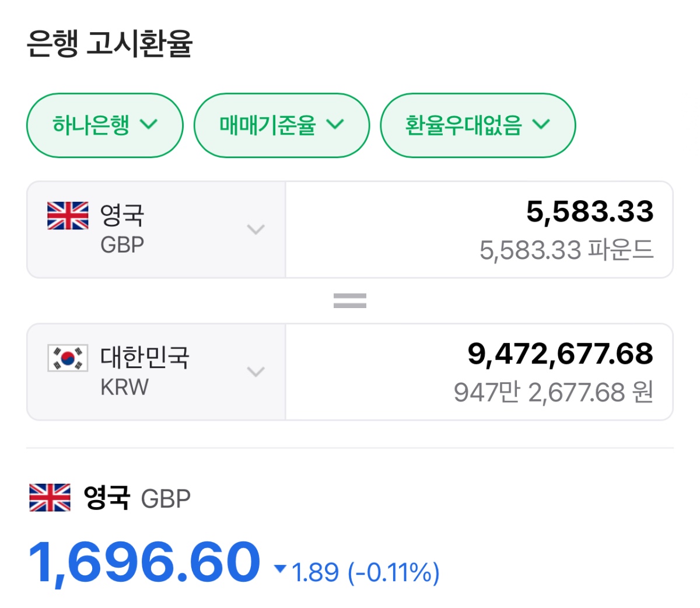Click the 1.89 (-0.11%) change text
Viewport: 700px width, 608px height.
tap(365, 572)
